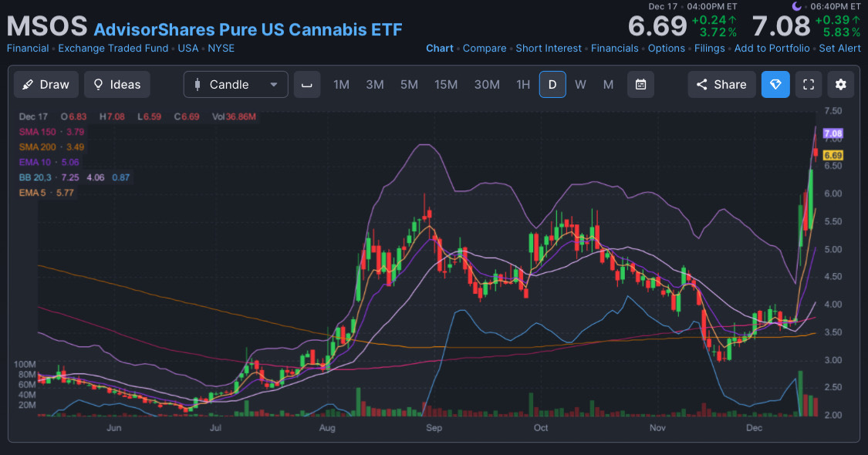Click the lightbulb icon on Ideas
Viewport: 868px width, 455px height.
tap(98, 84)
